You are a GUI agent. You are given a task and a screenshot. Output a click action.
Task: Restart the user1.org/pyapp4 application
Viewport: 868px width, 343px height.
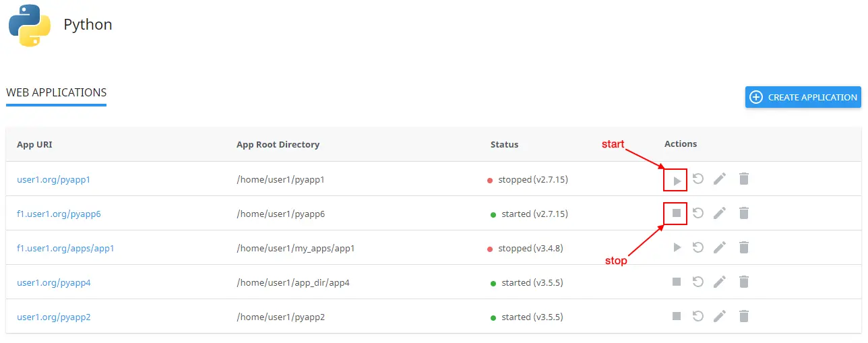coord(698,282)
